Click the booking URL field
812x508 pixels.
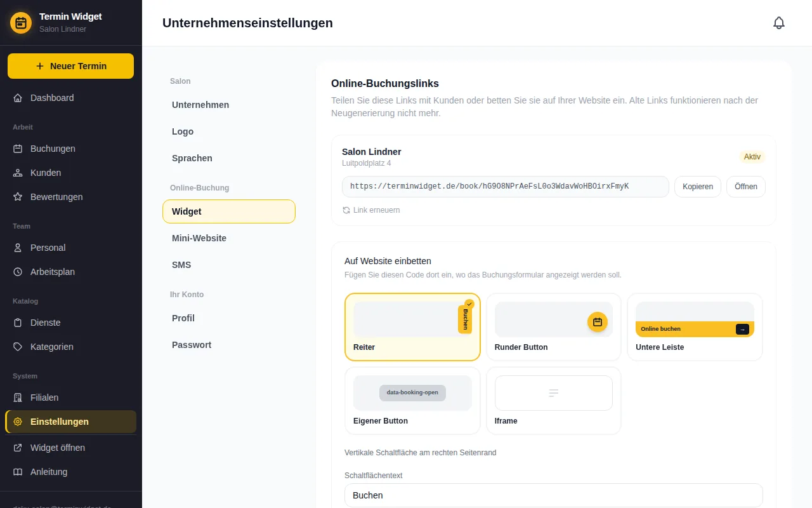(506, 187)
